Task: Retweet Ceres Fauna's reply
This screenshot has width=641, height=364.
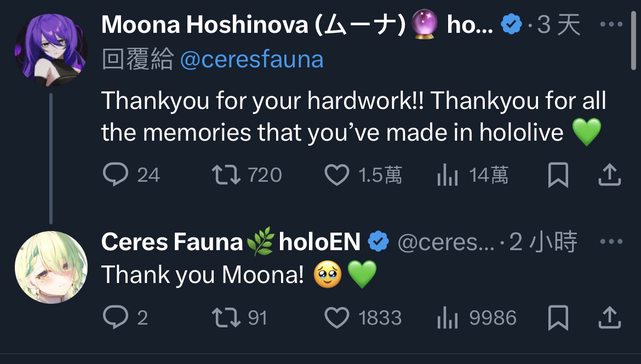Action: point(240,318)
